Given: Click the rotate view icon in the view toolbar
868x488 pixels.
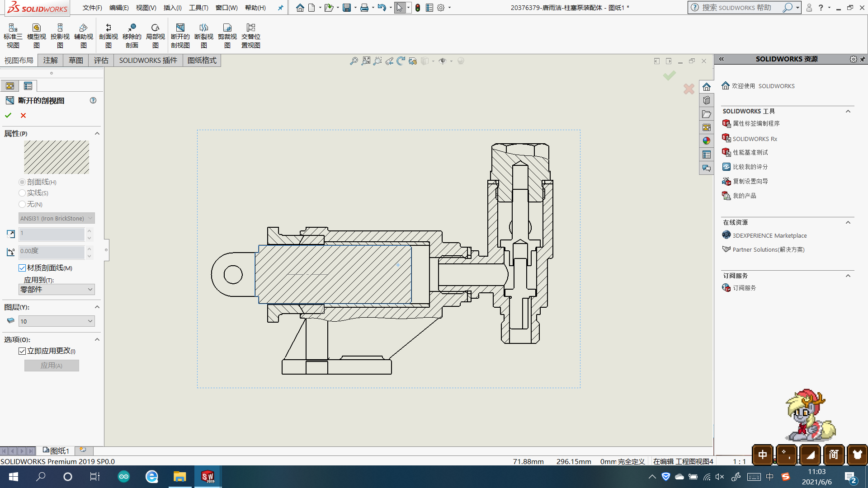Looking at the screenshot, I should (x=401, y=61).
